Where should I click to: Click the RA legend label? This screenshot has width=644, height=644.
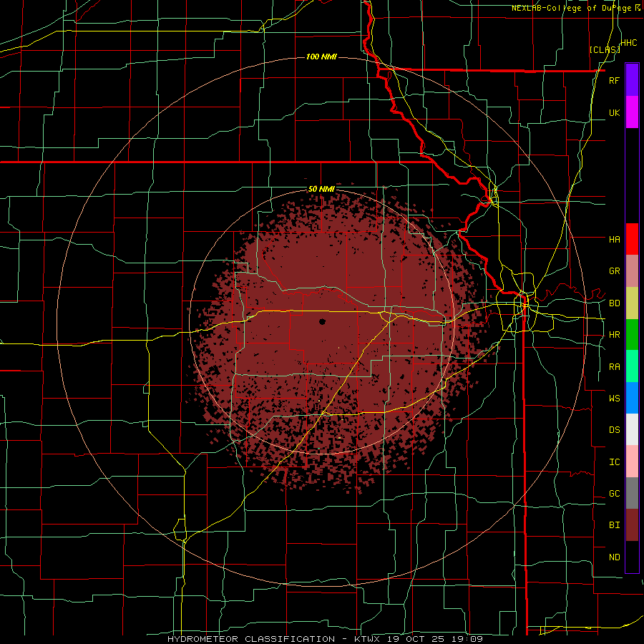pyautogui.click(x=614, y=367)
